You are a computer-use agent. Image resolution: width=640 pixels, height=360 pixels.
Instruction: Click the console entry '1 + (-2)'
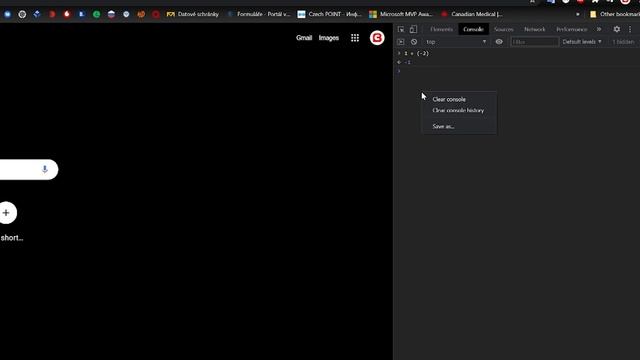tap(416, 53)
